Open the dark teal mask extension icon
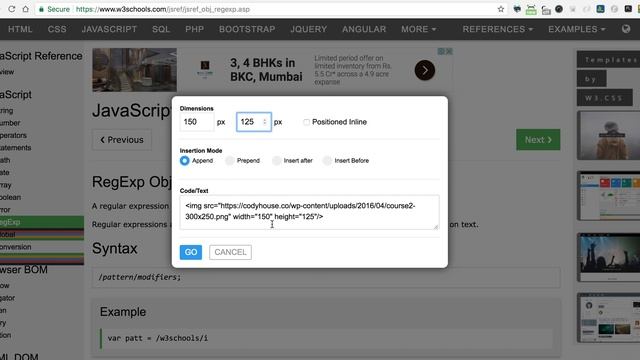The image size is (640, 360). (x=517, y=9)
